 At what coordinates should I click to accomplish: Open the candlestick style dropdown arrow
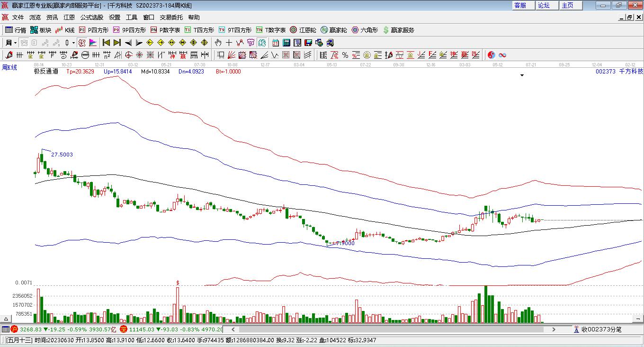(73, 43)
